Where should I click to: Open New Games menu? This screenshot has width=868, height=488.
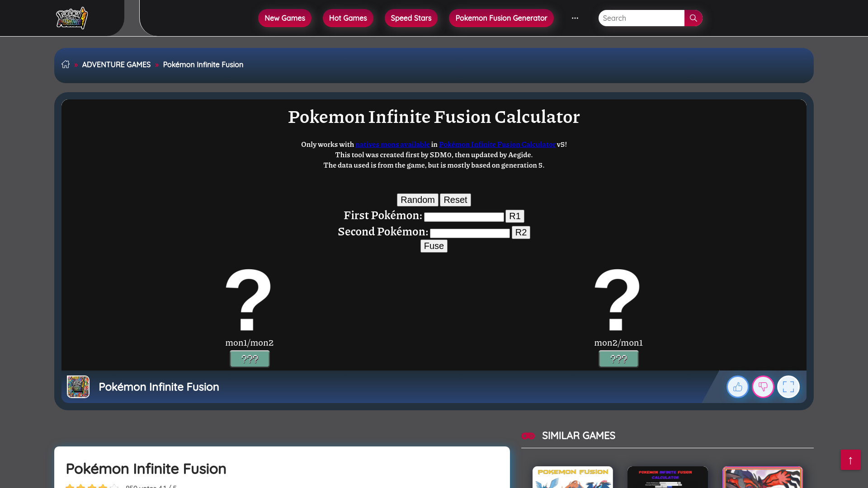pos(285,18)
